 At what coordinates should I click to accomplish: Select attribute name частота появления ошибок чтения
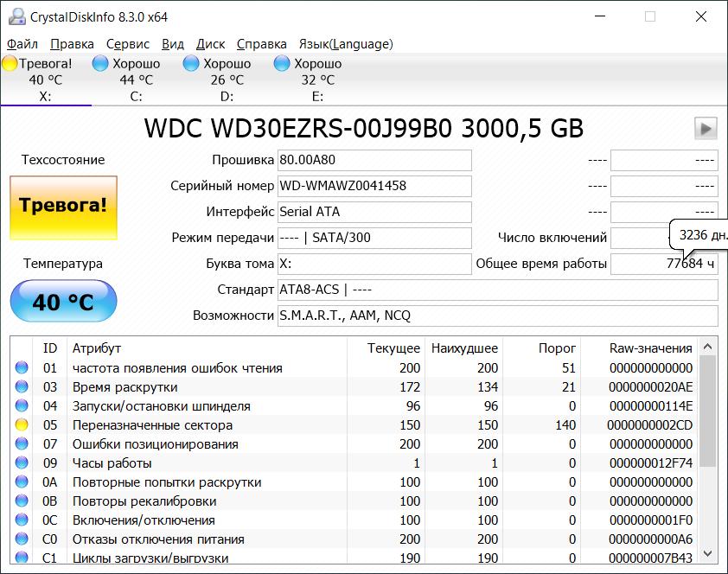pyautogui.click(x=177, y=368)
